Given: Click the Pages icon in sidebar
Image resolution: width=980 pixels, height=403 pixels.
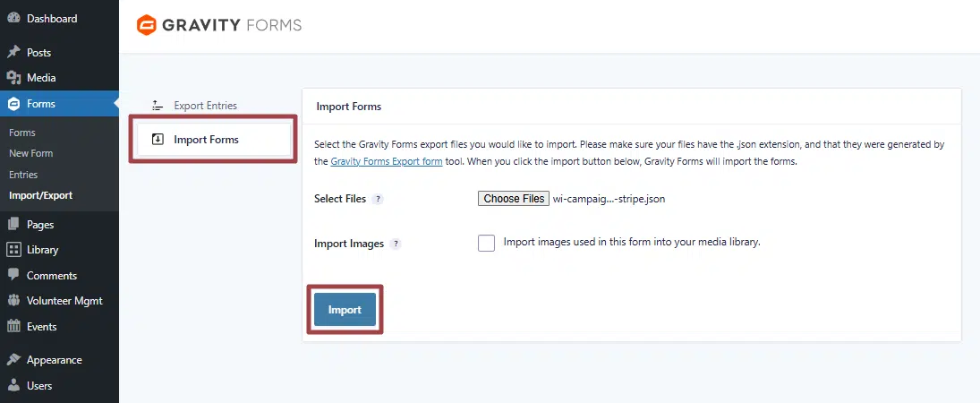Looking at the screenshot, I should point(13,225).
